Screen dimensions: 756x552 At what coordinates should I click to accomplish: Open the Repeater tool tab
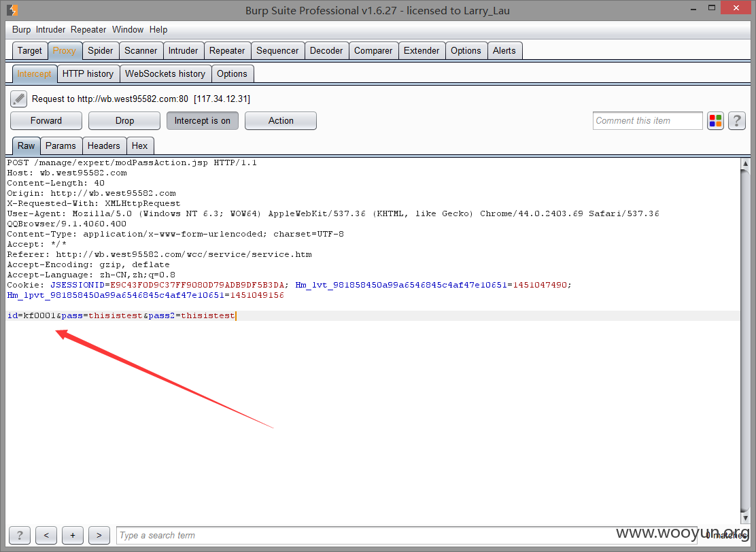pos(227,50)
